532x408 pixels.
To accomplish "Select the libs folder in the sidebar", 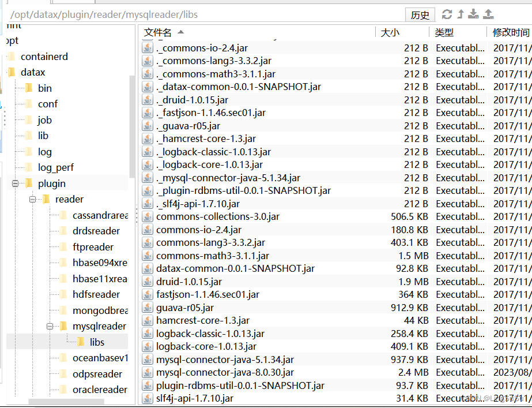I will pyautogui.click(x=97, y=342).
